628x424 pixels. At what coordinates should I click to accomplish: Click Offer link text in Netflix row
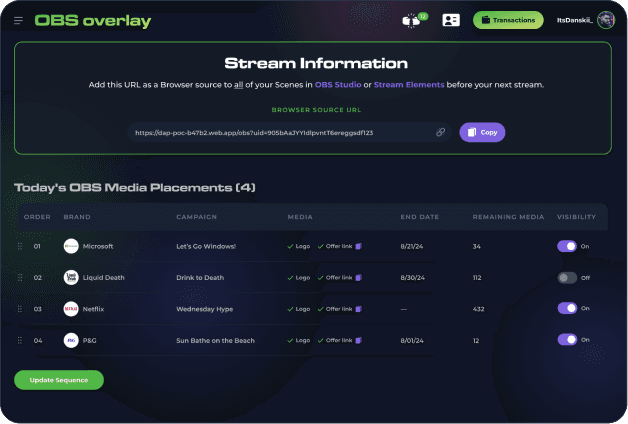click(x=339, y=309)
